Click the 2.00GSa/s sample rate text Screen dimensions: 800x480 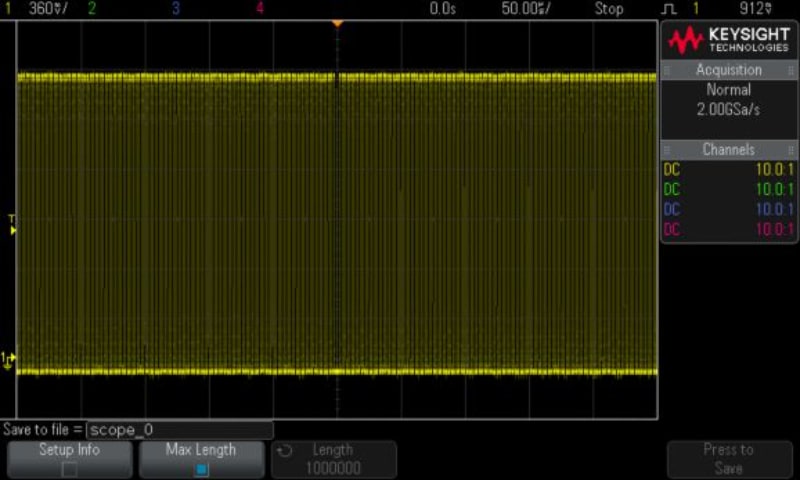pos(729,109)
